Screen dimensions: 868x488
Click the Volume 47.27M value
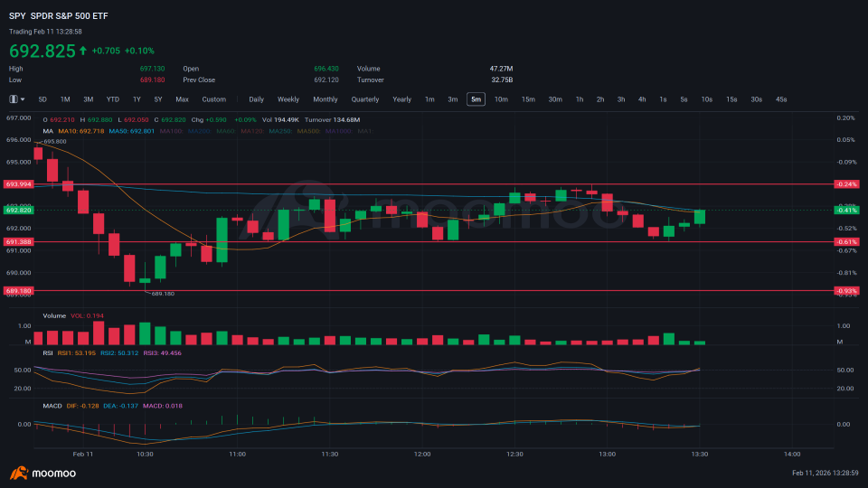click(x=501, y=70)
